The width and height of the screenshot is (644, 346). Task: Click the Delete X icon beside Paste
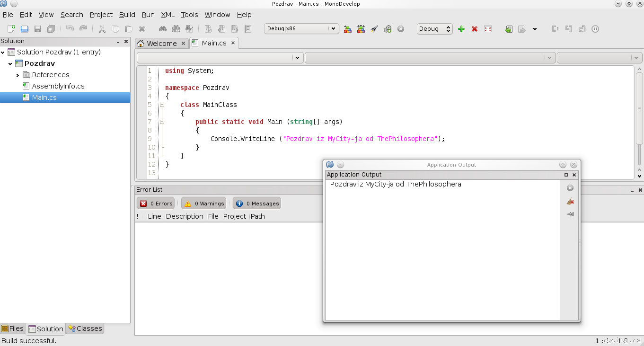point(141,29)
